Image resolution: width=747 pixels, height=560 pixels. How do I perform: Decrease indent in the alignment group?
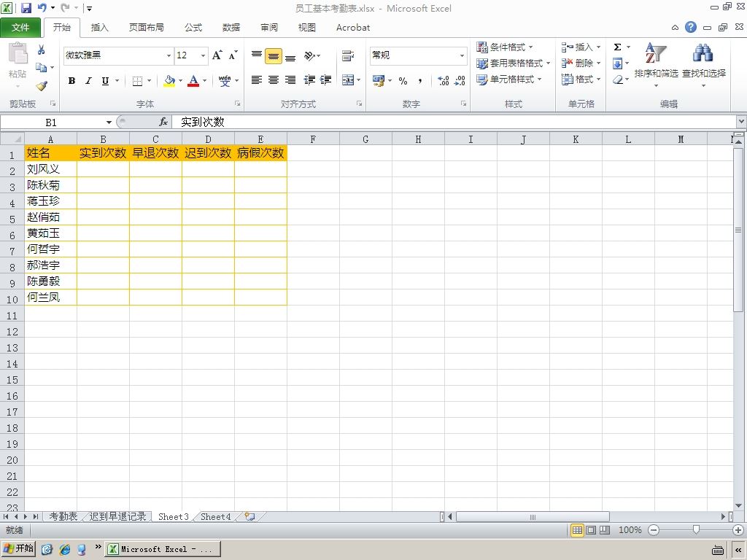pyautogui.click(x=309, y=80)
